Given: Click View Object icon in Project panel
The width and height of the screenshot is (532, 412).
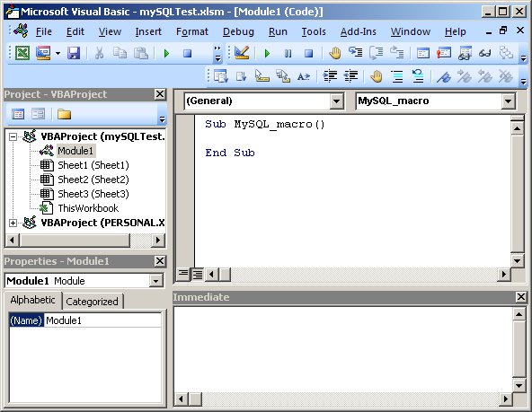Looking at the screenshot, I should [38, 114].
